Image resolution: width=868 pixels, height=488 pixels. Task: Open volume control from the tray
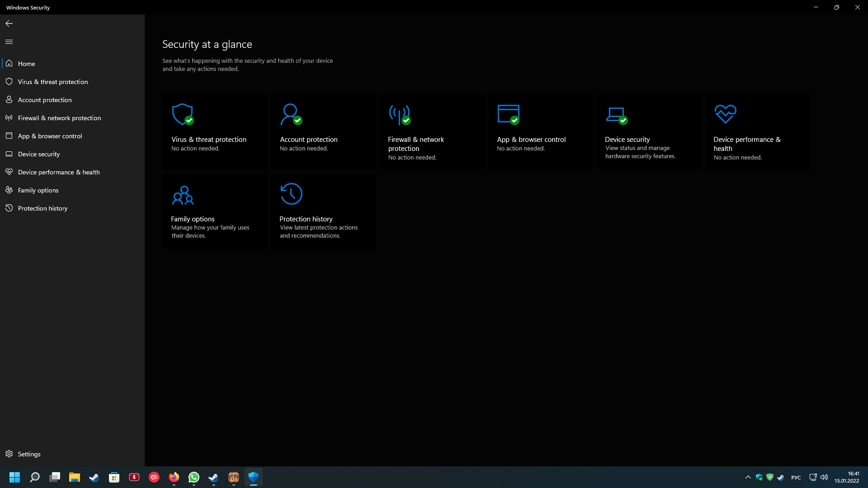(x=824, y=477)
